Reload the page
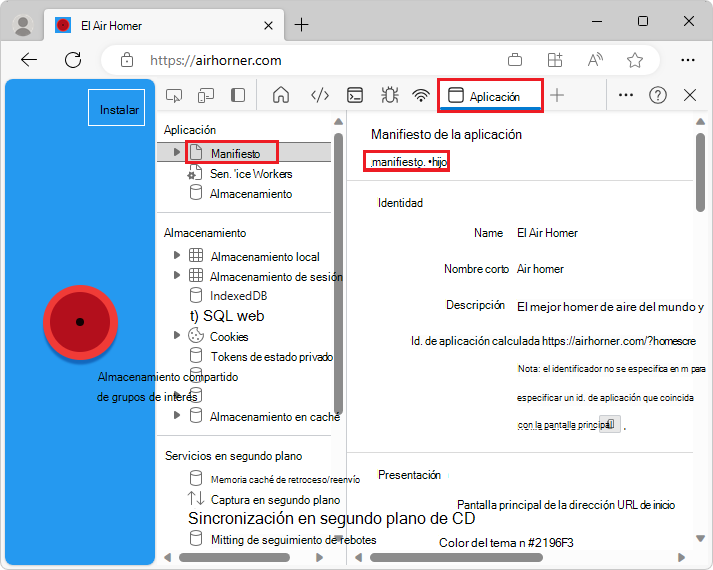The image size is (713, 570). [x=73, y=60]
